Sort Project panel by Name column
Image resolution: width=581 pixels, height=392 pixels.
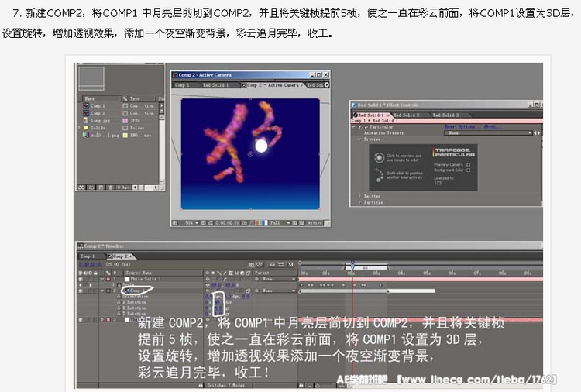pos(102,98)
